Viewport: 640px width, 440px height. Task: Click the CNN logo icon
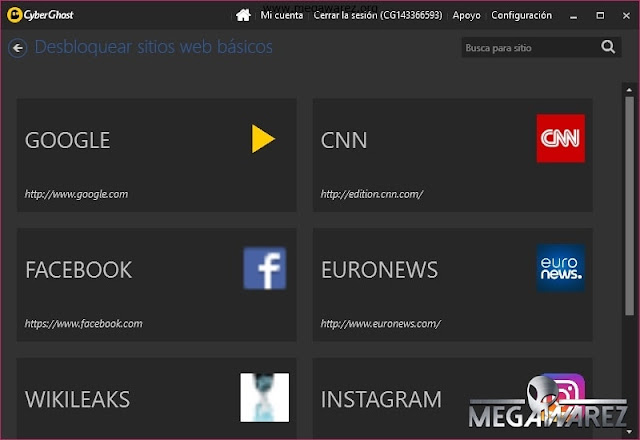(560, 138)
